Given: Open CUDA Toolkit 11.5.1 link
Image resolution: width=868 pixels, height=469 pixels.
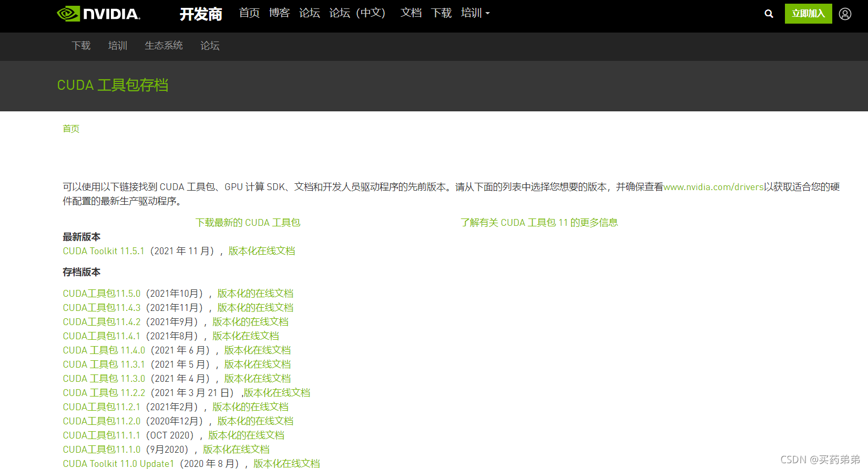Looking at the screenshot, I should (x=104, y=251).
